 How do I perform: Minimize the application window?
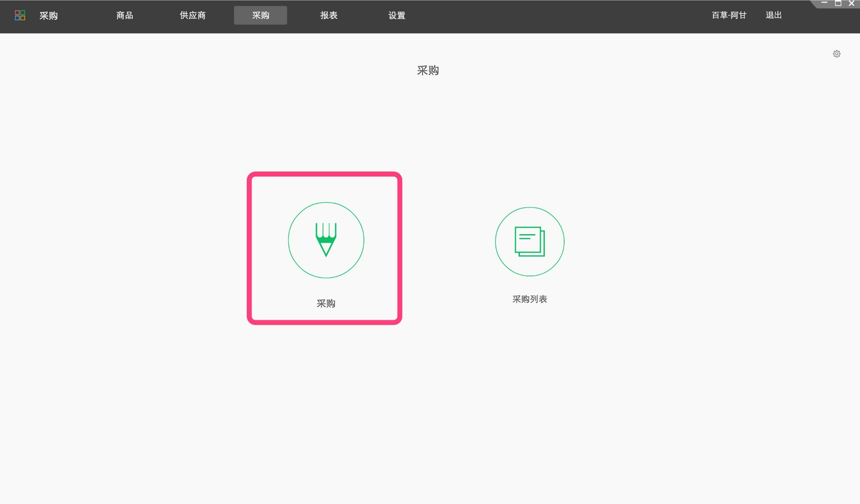tap(824, 3)
